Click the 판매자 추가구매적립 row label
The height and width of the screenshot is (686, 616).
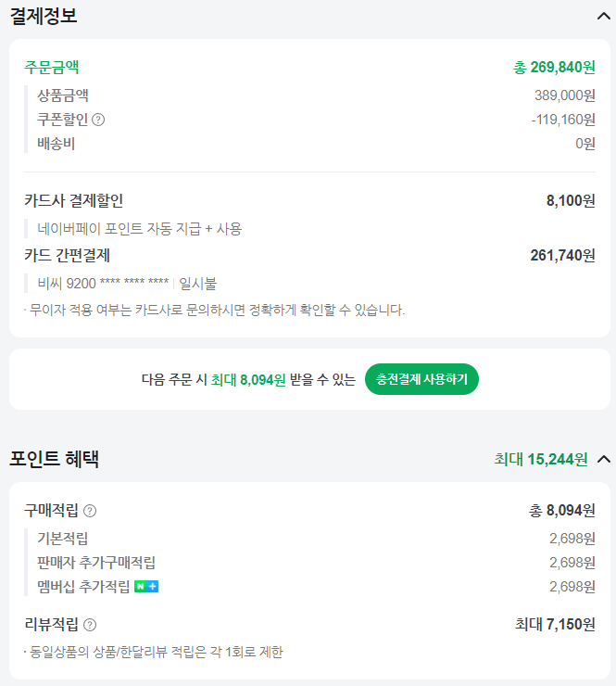click(x=96, y=562)
